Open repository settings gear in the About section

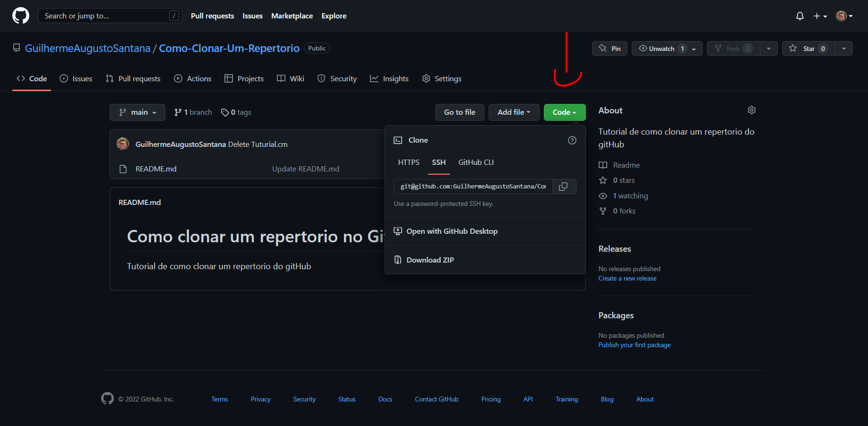751,110
